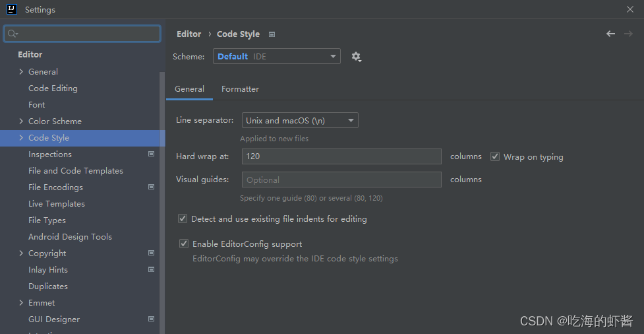Viewport: 644px width, 334px height.
Task: Select File and Code Templates item
Action: pyautogui.click(x=76, y=171)
